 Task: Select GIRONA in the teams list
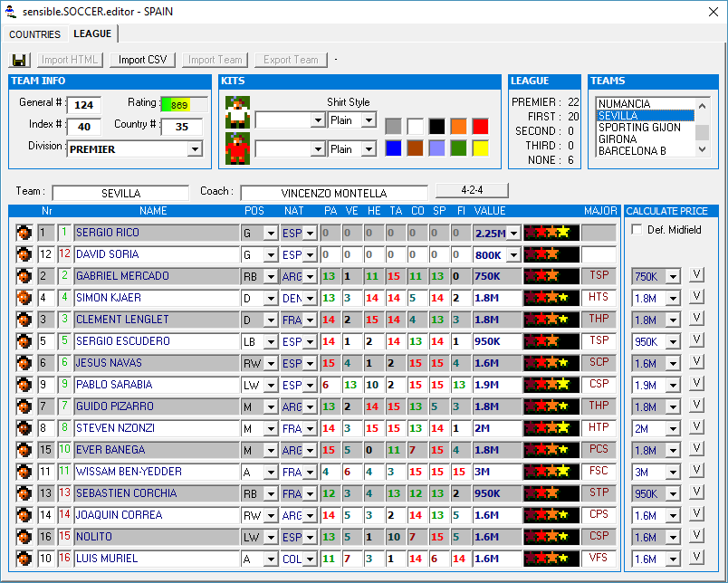point(618,139)
